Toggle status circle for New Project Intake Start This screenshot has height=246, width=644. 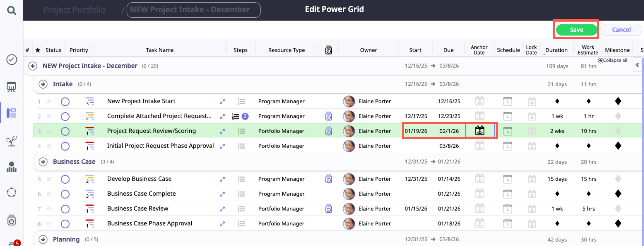click(65, 101)
